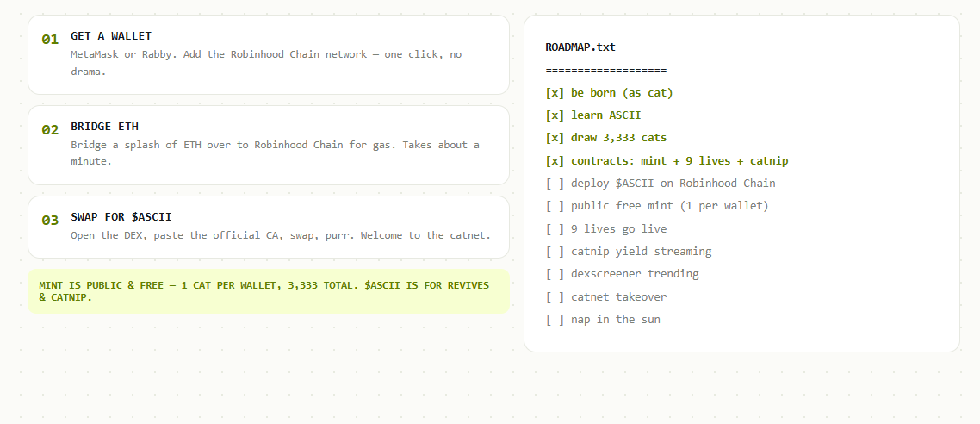
Task: Click the 'GET A WALLET' heading
Action: tap(110, 36)
